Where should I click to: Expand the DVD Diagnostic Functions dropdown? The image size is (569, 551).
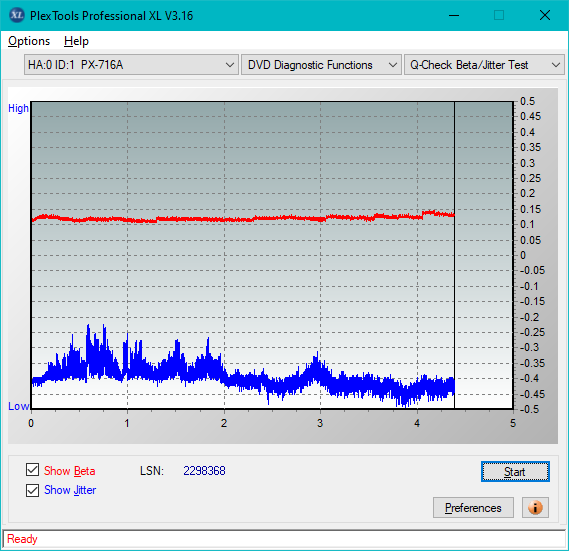321,65
